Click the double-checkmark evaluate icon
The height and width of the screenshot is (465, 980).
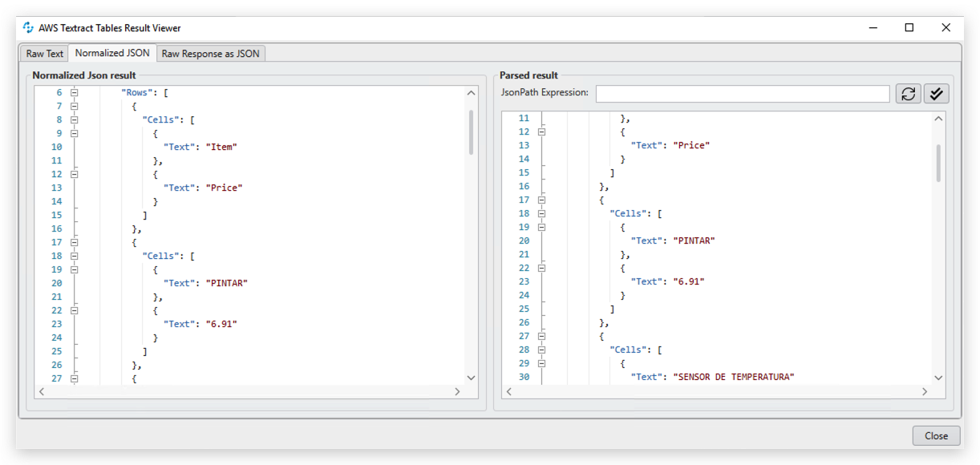[936, 93]
